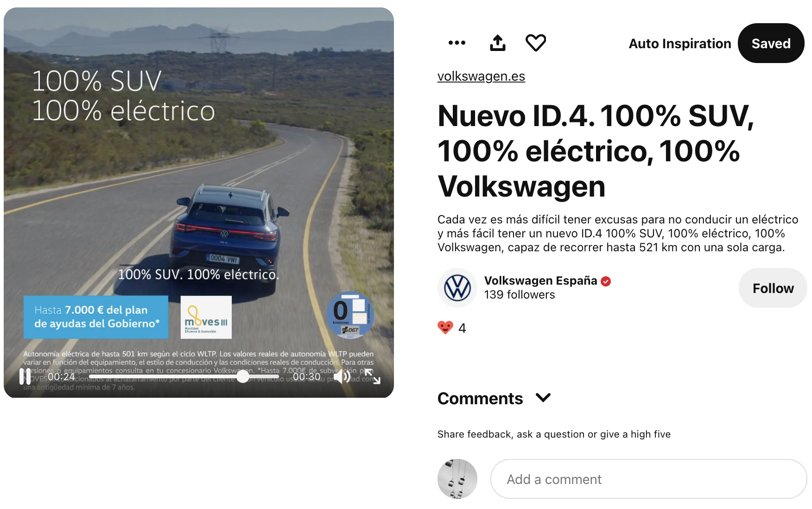Click the total duration 00:30 label
The width and height of the screenshot is (812, 509).
pos(306,377)
